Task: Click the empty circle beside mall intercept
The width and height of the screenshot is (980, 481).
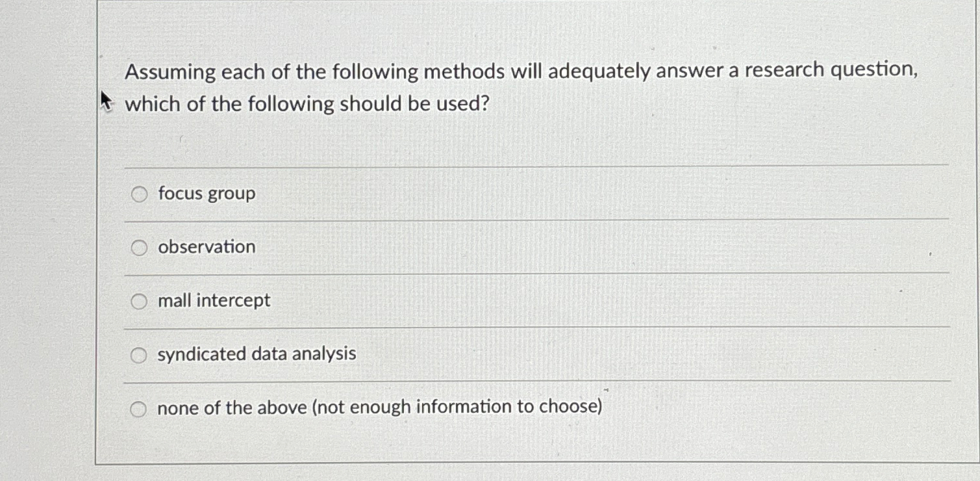Action: [x=139, y=301]
